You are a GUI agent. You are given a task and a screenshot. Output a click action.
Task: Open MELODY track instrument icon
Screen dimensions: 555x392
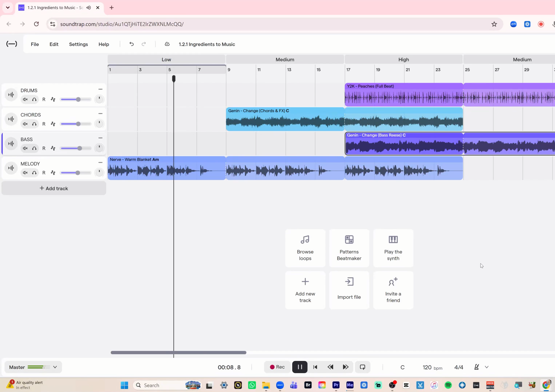point(11,168)
